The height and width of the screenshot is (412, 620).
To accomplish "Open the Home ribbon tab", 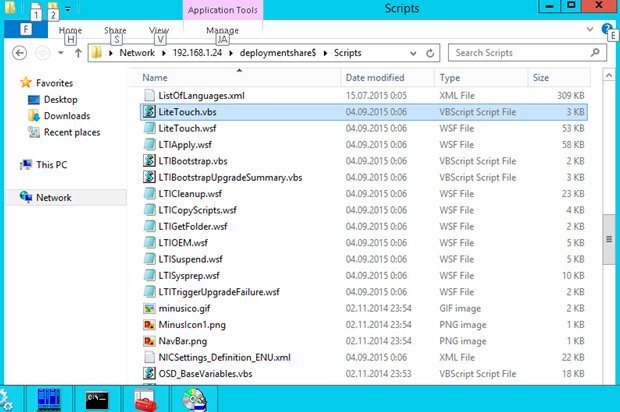I will pos(70,30).
